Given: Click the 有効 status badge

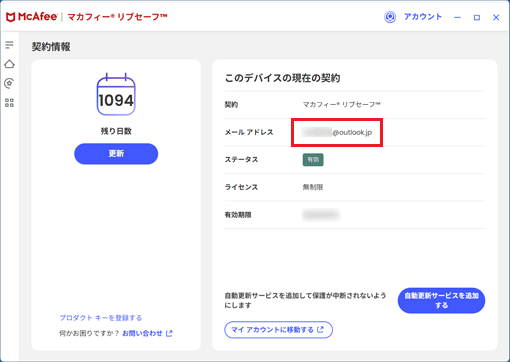Looking at the screenshot, I should (x=313, y=160).
